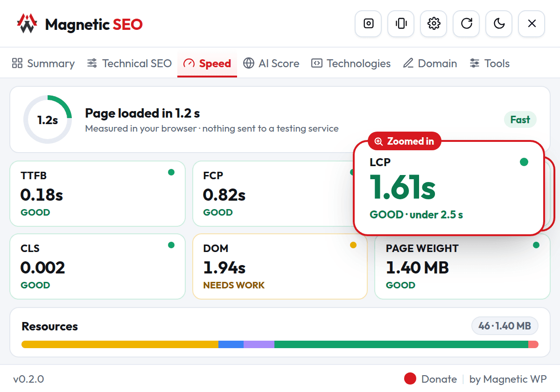
Task: Go to the AI Score tab
Action: click(x=271, y=63)
